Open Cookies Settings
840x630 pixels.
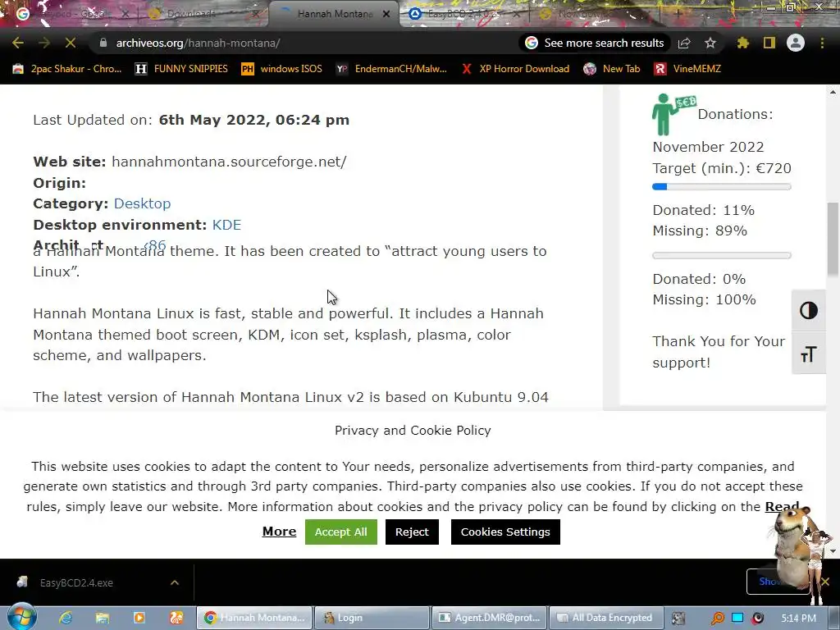click(505, 532)
